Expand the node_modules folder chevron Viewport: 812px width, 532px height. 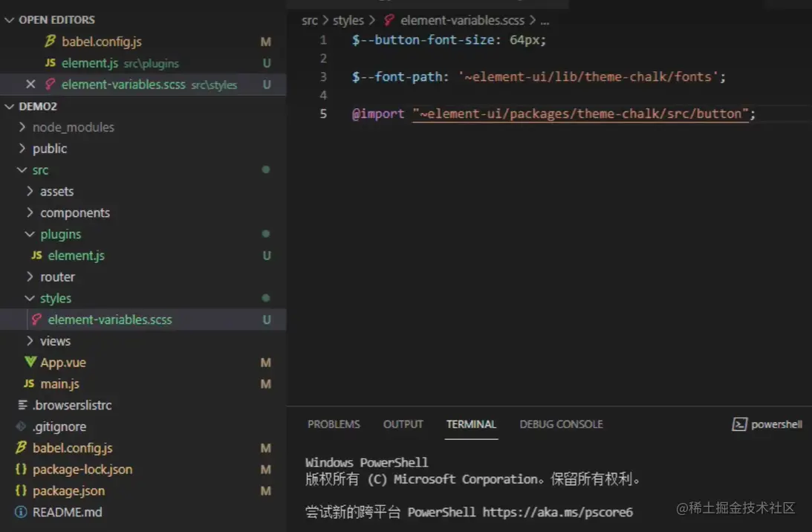pos(22,127)
